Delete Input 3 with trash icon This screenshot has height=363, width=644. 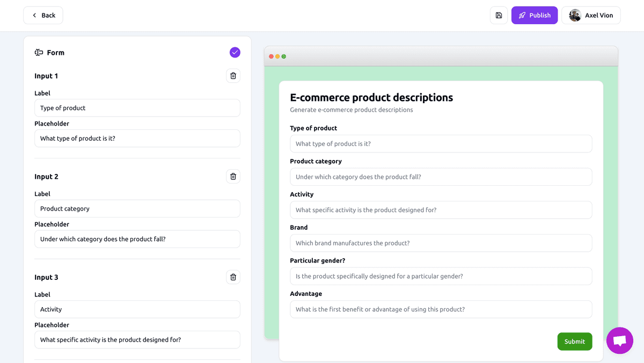point(233,277)
